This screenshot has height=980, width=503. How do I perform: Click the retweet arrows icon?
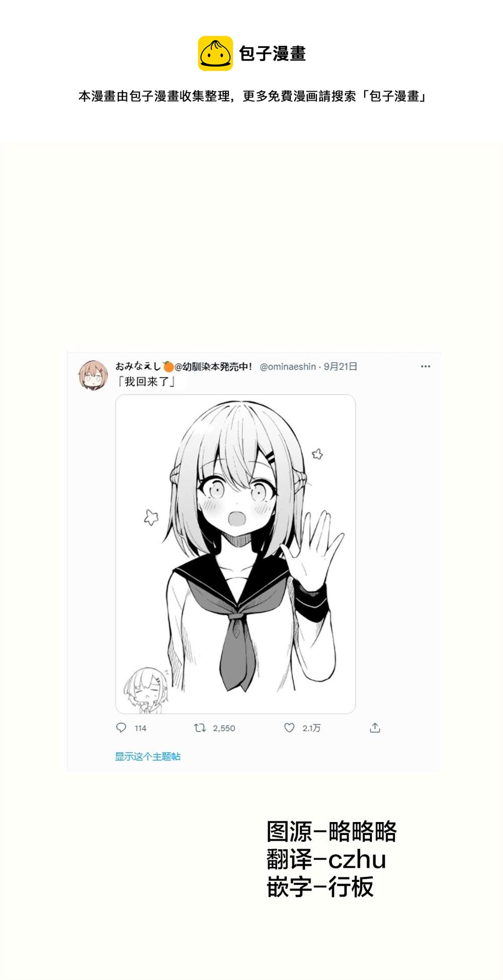click(200, 727)
